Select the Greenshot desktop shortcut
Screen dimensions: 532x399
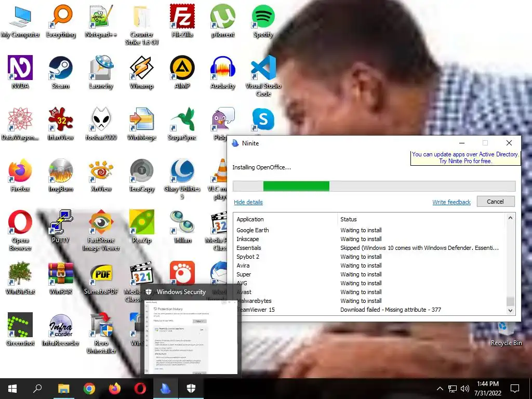pyautogui.click(x=20, y=329)
